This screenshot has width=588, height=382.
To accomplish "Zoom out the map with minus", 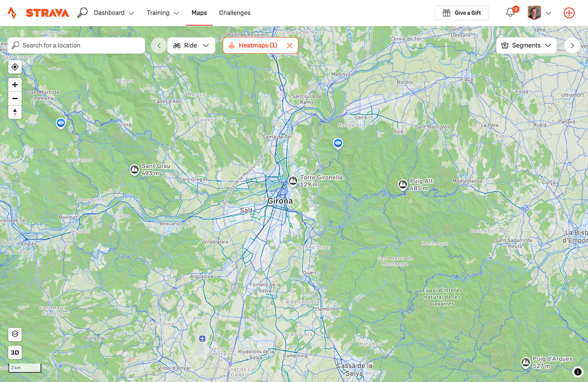I will [15, 98].
